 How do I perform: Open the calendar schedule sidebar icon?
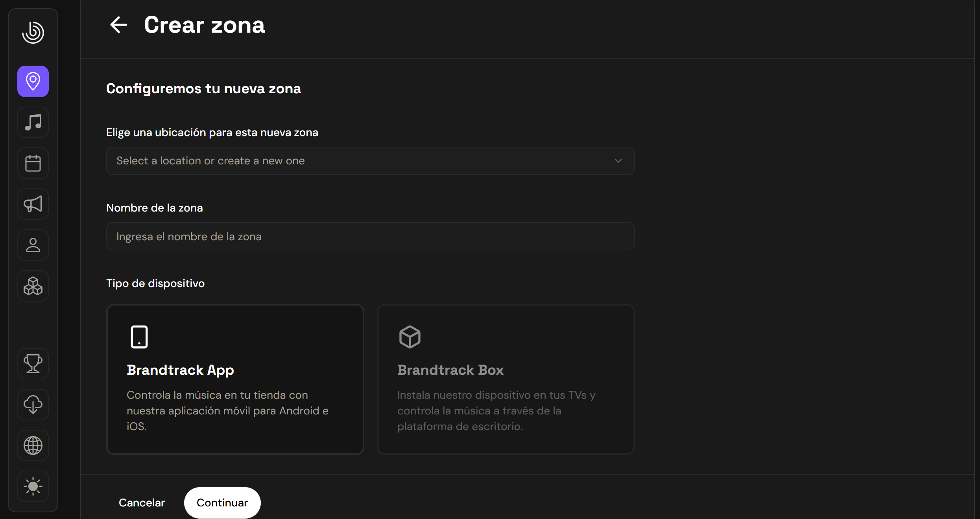(33, 163)
